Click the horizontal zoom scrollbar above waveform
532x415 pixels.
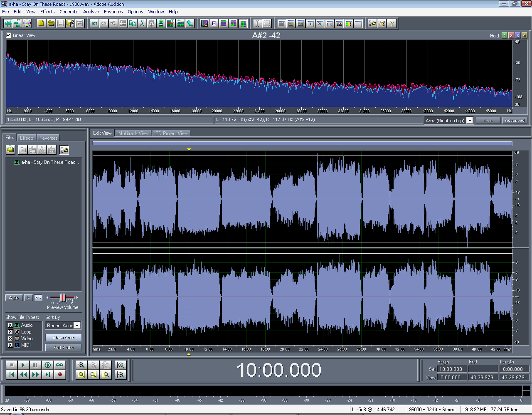302,143
